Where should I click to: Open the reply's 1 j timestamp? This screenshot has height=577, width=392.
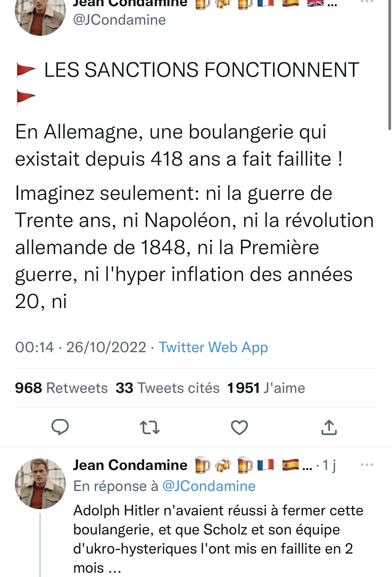point(329,465)
